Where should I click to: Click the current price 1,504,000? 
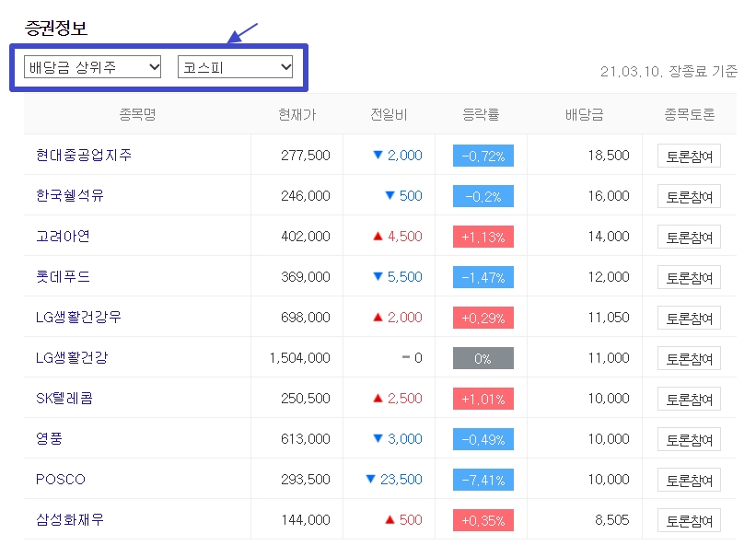300,358
